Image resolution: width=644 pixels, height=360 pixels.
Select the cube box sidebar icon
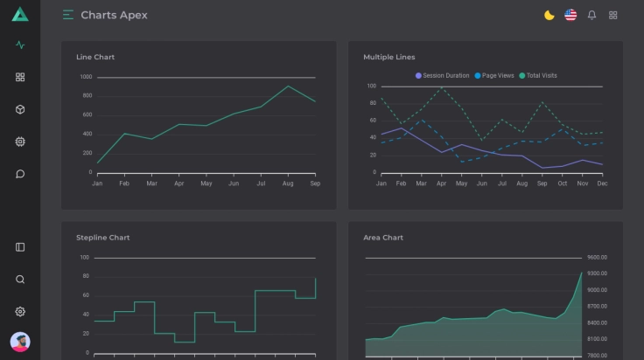[20, 109]
